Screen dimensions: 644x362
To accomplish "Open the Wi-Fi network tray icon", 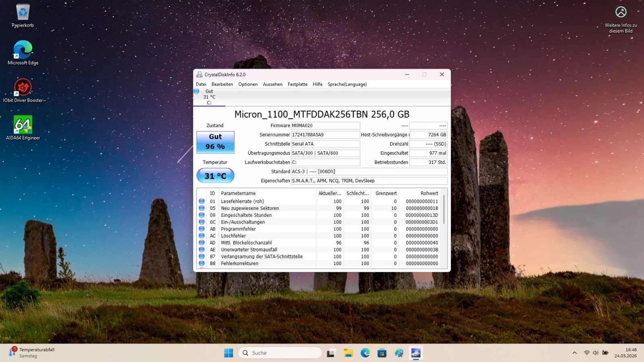I will tap(587, 353).
